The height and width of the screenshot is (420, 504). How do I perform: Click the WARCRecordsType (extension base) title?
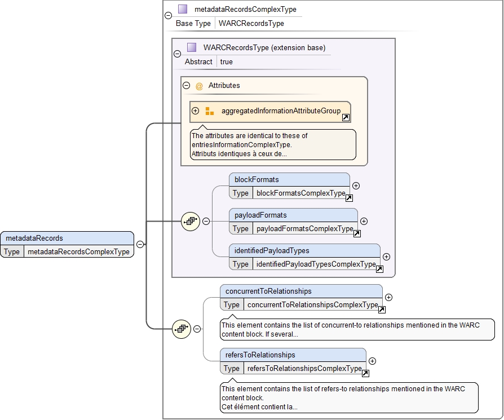264,47
